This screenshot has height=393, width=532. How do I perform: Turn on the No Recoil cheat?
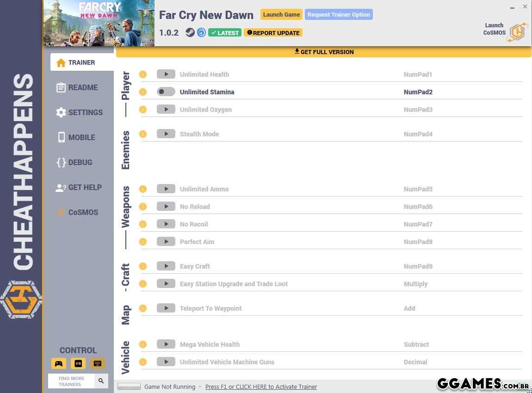coord(166,224)
